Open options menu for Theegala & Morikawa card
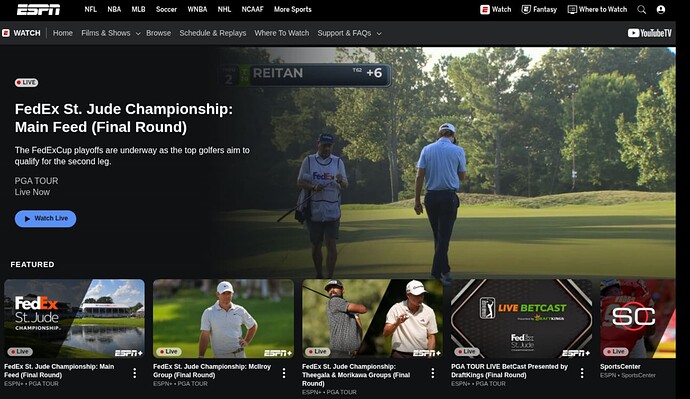The image size is (690, 399). click(x=433, y=373)
